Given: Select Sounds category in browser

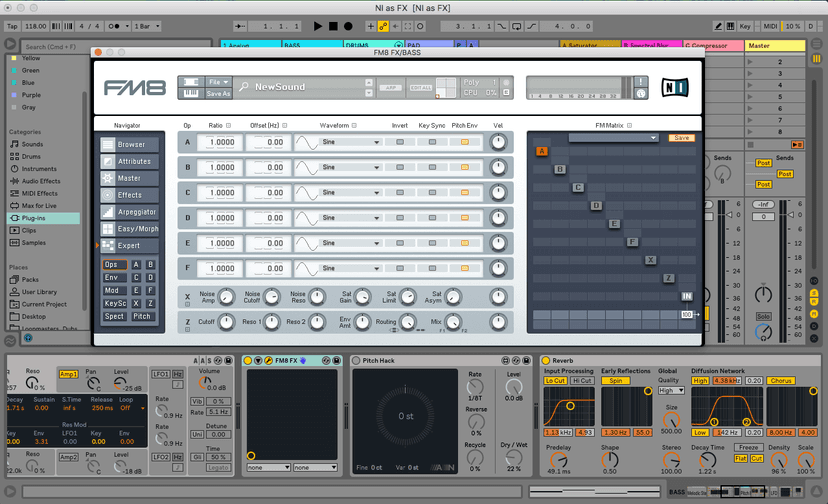Looking at the screenshot, I should point(32,144).
